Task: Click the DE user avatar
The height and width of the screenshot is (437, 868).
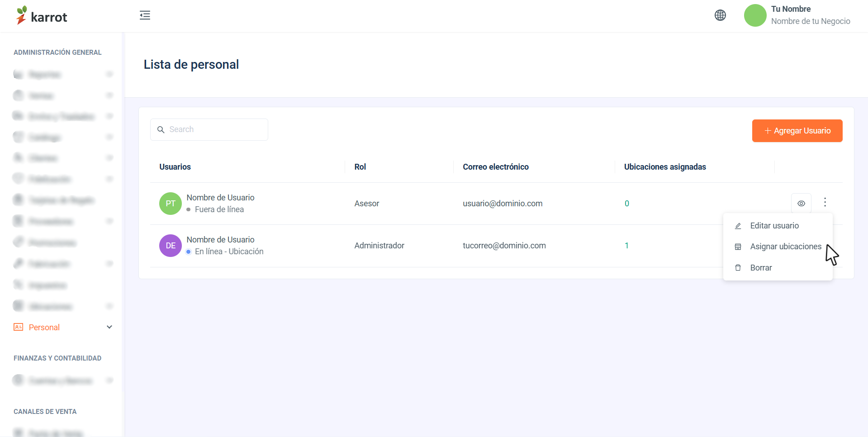Action: [171, 246]
